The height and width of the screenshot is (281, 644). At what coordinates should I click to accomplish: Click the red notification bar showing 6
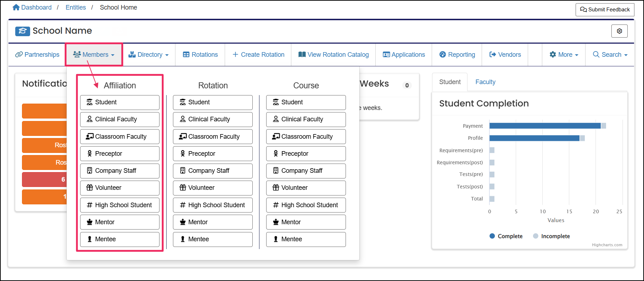(44, 180)
